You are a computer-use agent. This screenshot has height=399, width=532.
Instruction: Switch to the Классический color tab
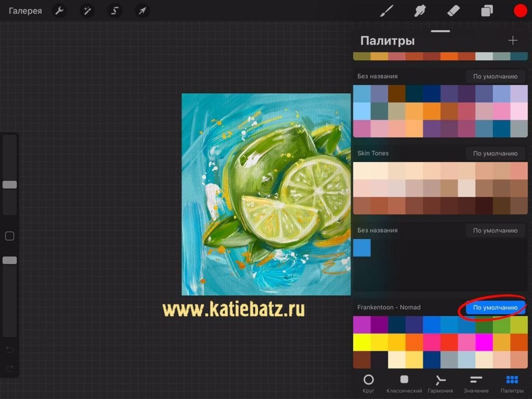coord(404,383)
